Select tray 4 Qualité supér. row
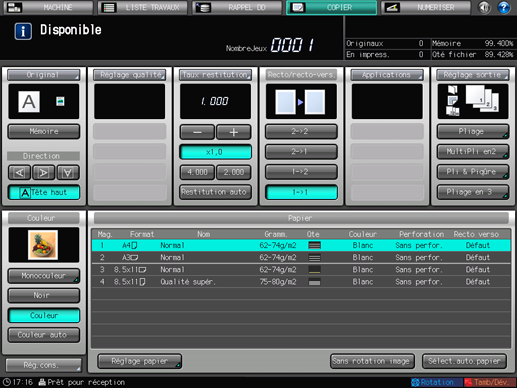This screenshot has width=517, height=388. pos(301,282)
